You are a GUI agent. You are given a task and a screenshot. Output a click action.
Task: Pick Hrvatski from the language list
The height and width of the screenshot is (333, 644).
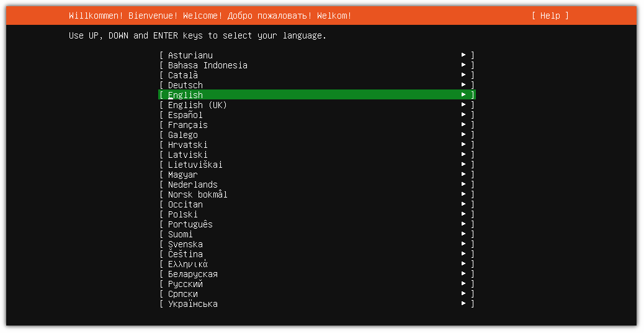point(316,145)
